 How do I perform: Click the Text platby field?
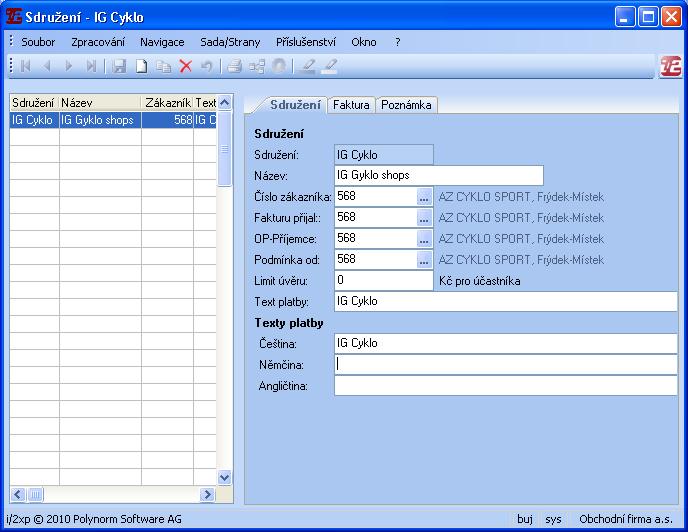[x=505, y=302]
